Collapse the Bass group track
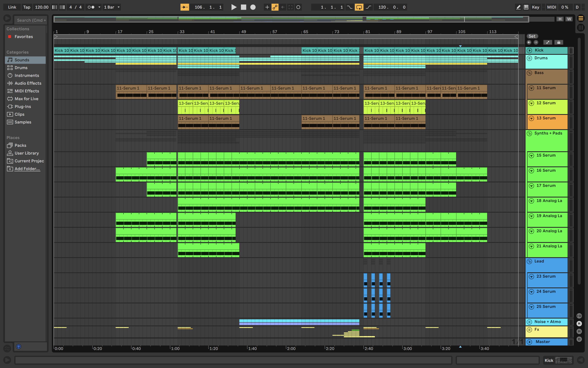 [x=529, y=73]
